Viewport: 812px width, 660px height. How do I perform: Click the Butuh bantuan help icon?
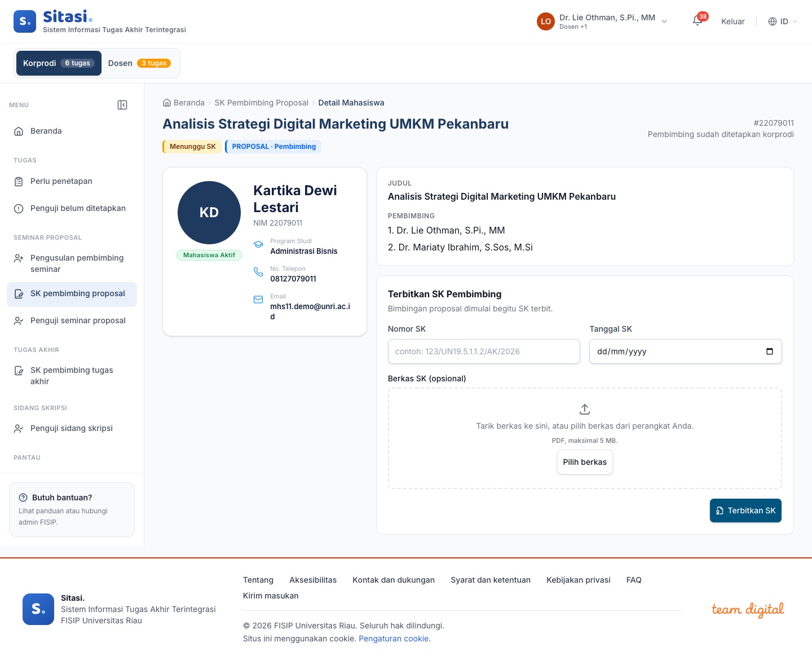(23, 498)
